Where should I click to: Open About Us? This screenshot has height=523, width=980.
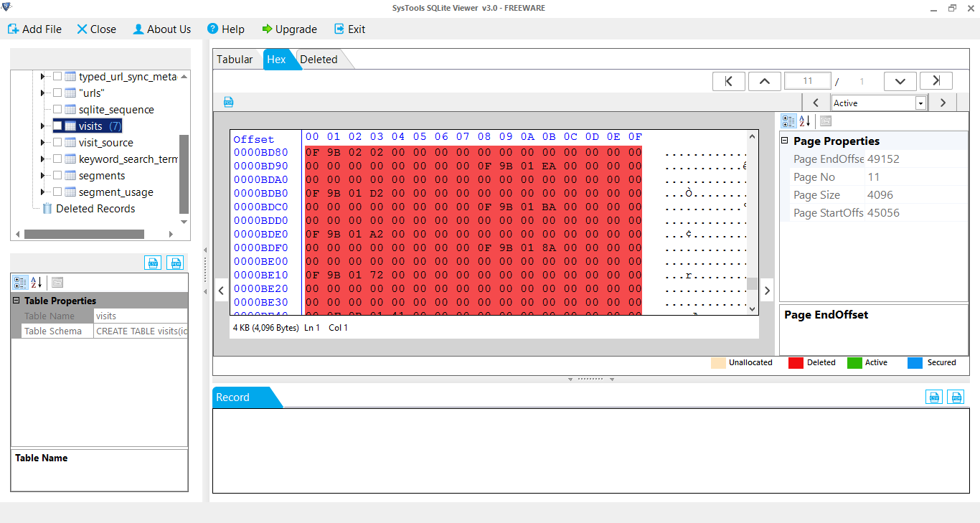tap(162, 29)
